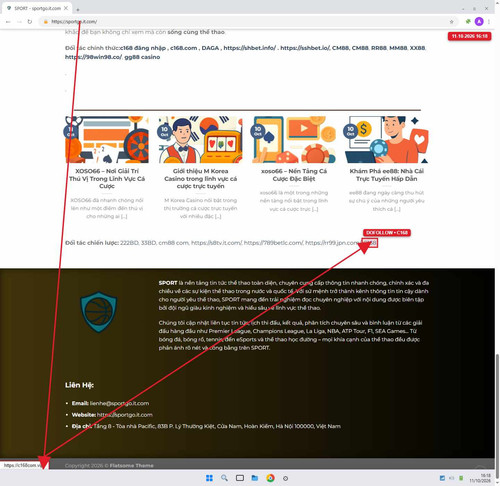Go back with the browser back arrow
Viewport: 500px width, 486px height.
pos(8,22)
